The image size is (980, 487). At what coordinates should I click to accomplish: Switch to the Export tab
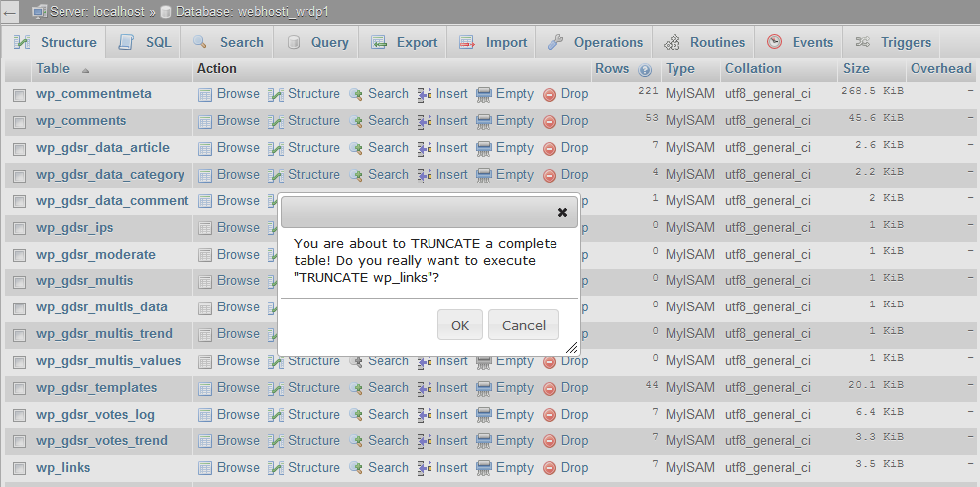click(404, 43)
